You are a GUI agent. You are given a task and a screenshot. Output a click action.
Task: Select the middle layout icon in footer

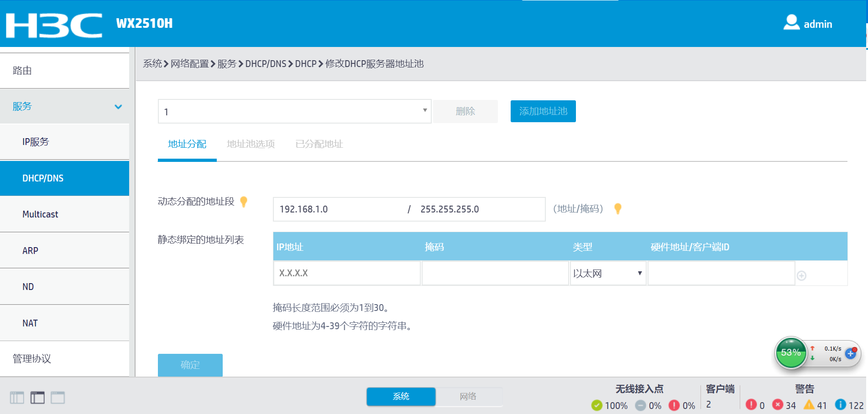pyautogui.click(x=37, y=398)
